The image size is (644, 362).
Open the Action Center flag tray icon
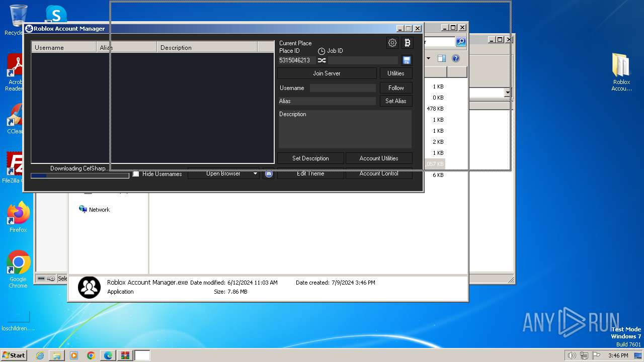click(x=596, y=355)
